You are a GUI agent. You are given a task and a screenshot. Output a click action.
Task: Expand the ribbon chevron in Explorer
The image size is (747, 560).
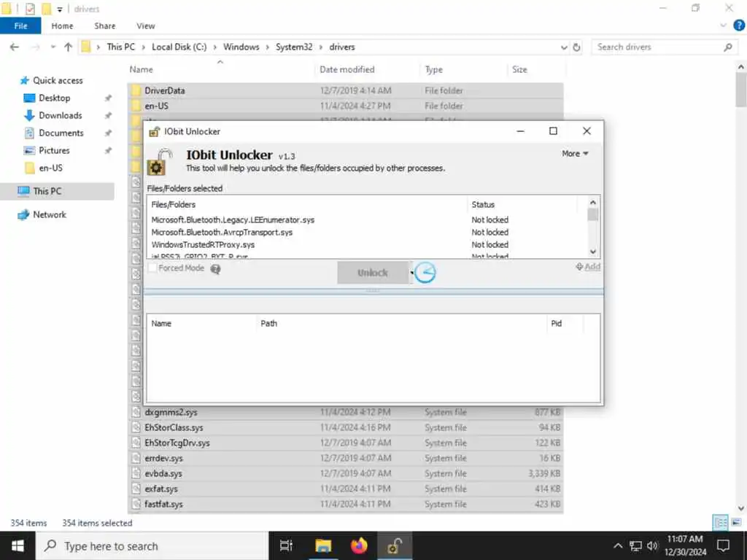723,26
